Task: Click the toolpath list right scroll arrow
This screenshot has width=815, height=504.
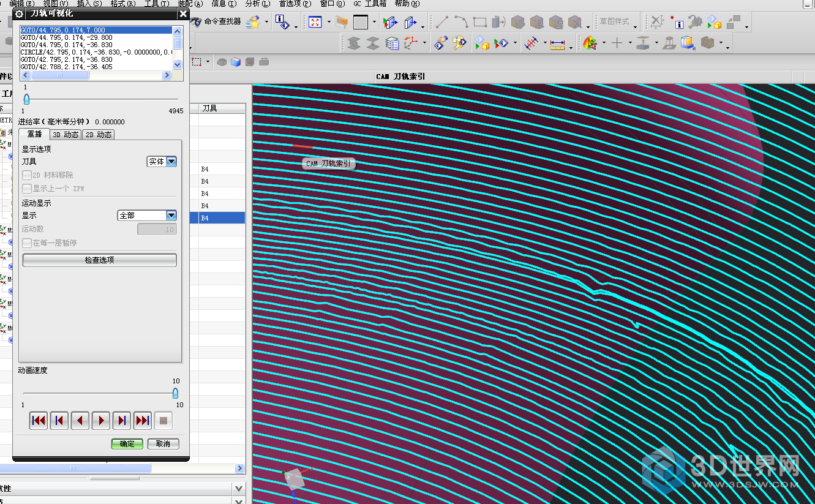Action: click(x=167, y=75)
